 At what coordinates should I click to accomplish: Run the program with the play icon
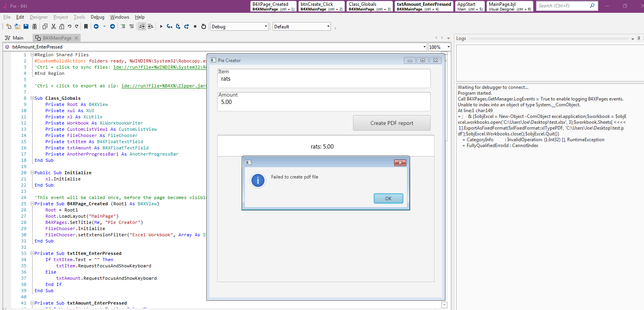coord(161,26)
